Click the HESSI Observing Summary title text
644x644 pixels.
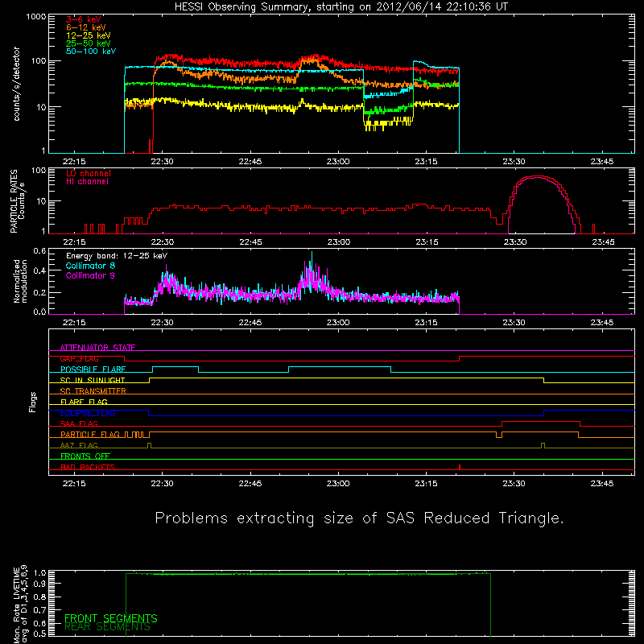pos(341,7)
